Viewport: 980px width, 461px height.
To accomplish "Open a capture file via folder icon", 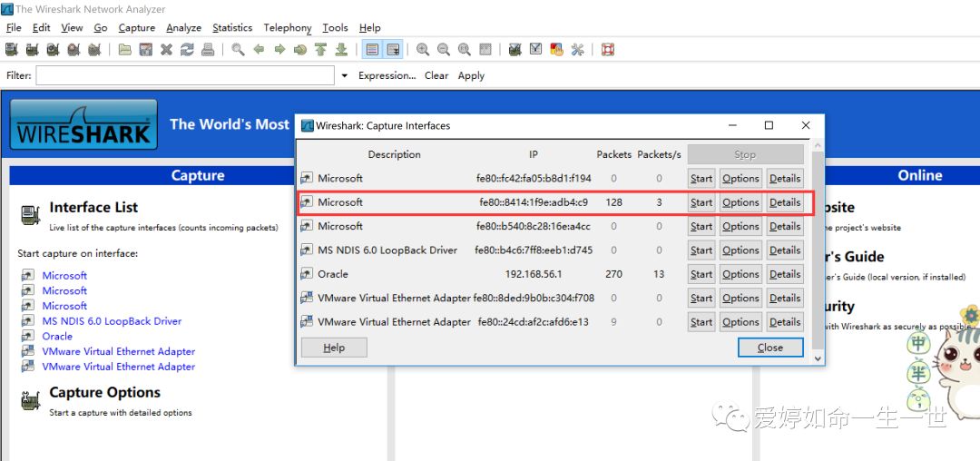I will (125, 49).
